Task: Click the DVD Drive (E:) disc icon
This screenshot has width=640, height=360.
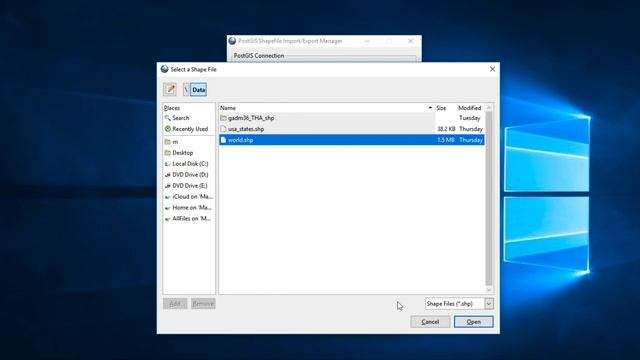Action: click(x=167, y=186)
